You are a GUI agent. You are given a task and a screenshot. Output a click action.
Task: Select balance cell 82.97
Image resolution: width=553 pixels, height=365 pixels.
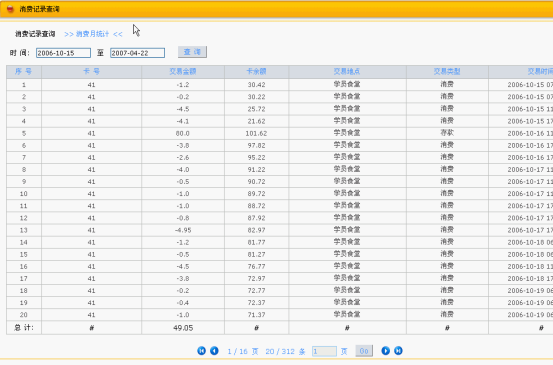pyautogui.click(x=256, y=230)
